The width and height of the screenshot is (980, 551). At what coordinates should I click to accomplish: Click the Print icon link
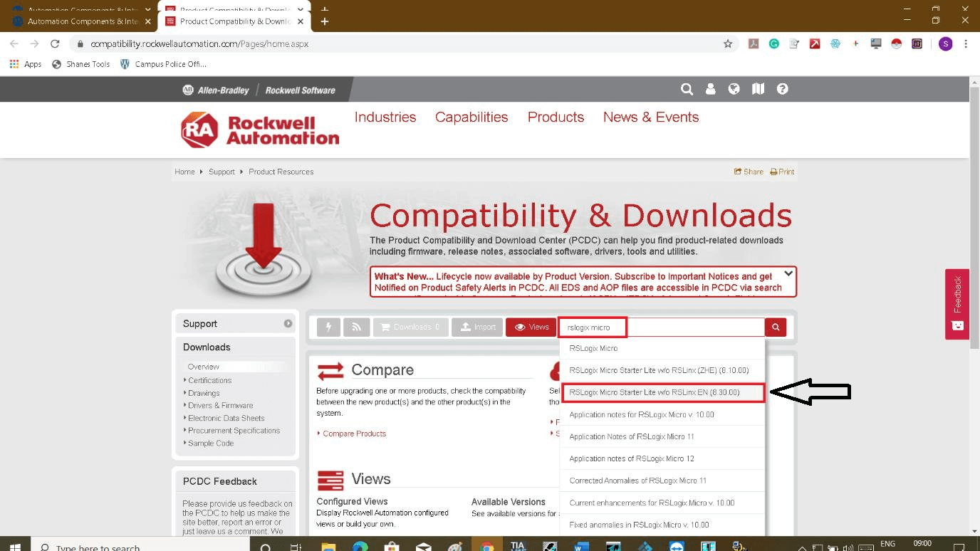tap(782, 172)
